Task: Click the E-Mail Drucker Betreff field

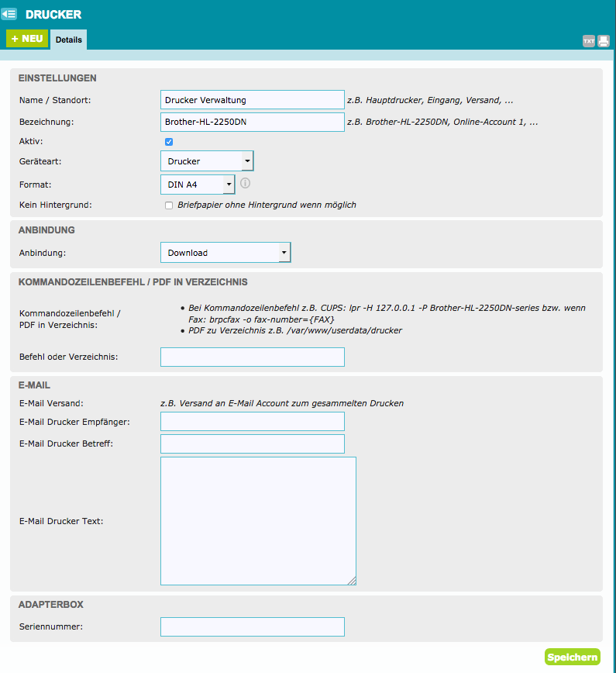Action: click(252, 444)
